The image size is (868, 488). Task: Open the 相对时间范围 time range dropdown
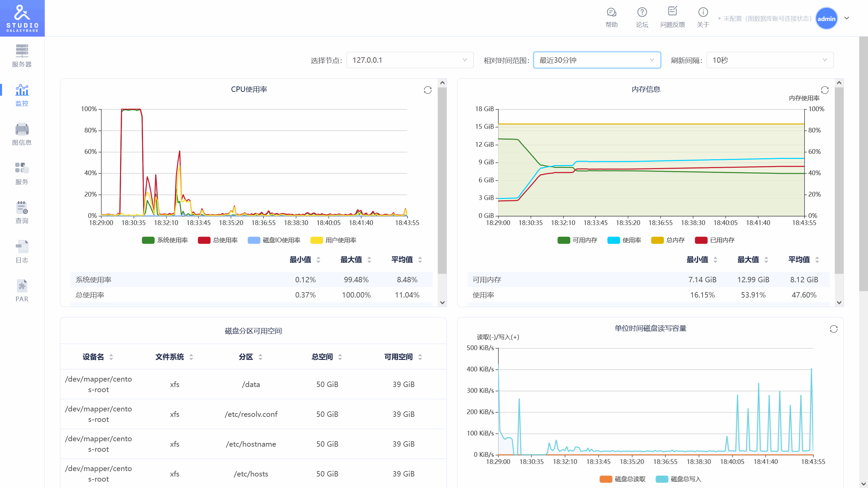point(597,60)
